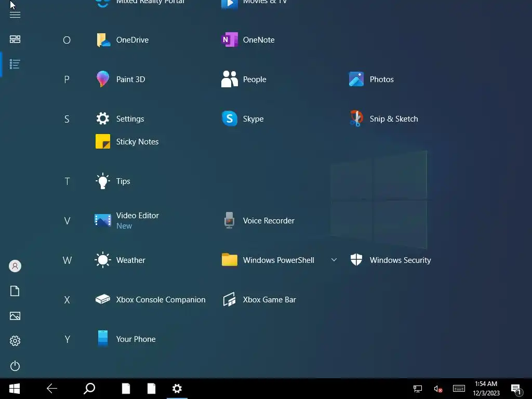Open Video Editor icon
The width and height of the screenshot is (532, 399).
[x=103, y=220]
